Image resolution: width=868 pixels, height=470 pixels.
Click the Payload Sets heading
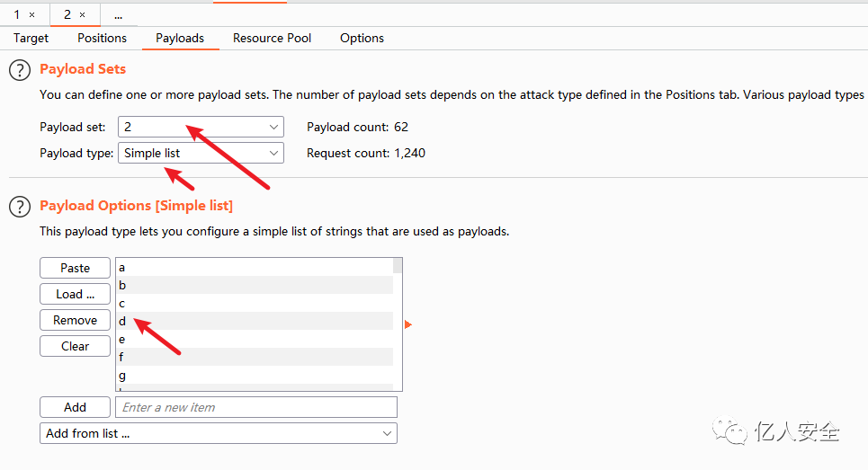[83, 69]
